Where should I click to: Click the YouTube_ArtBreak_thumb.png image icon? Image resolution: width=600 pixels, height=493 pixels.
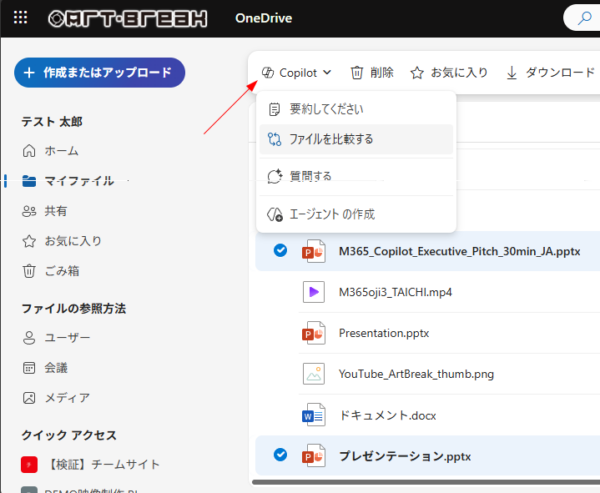tap(314, 374)
